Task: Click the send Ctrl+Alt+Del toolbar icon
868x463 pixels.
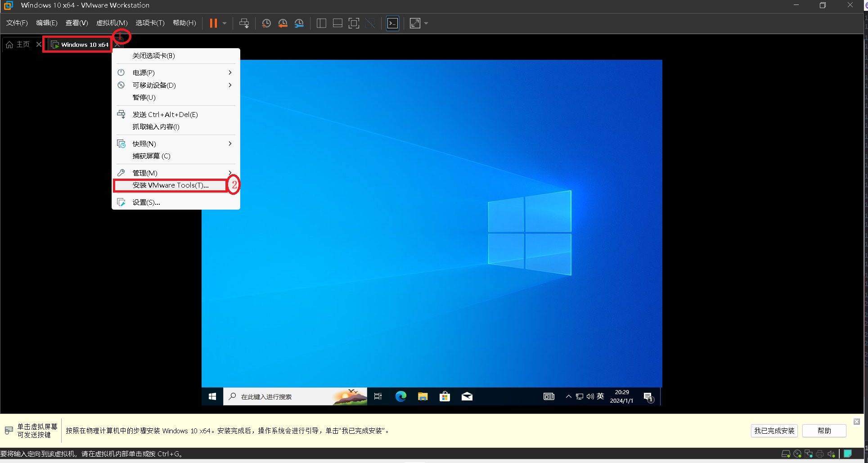Action: (x=244, y=23)
